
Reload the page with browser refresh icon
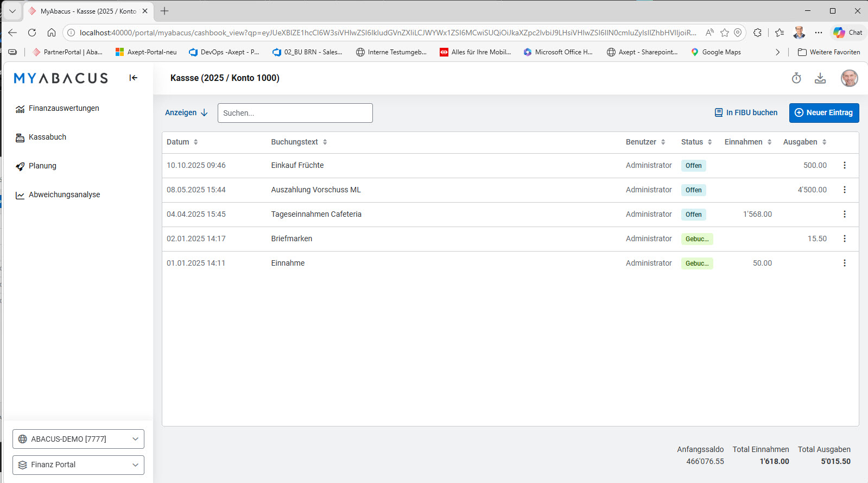tap(32, 33)
